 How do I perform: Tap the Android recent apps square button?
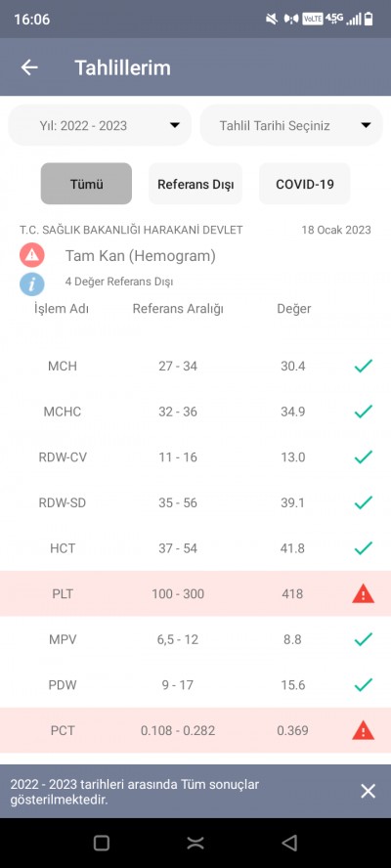click(102, 844)
